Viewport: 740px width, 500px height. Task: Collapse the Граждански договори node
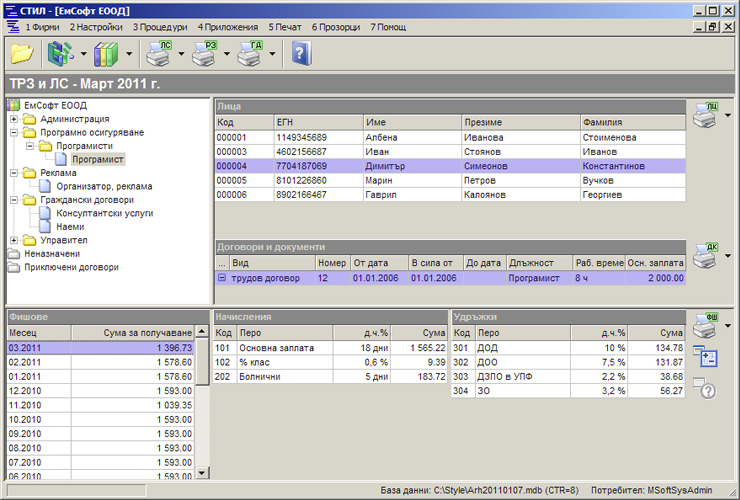pos(14,200)
